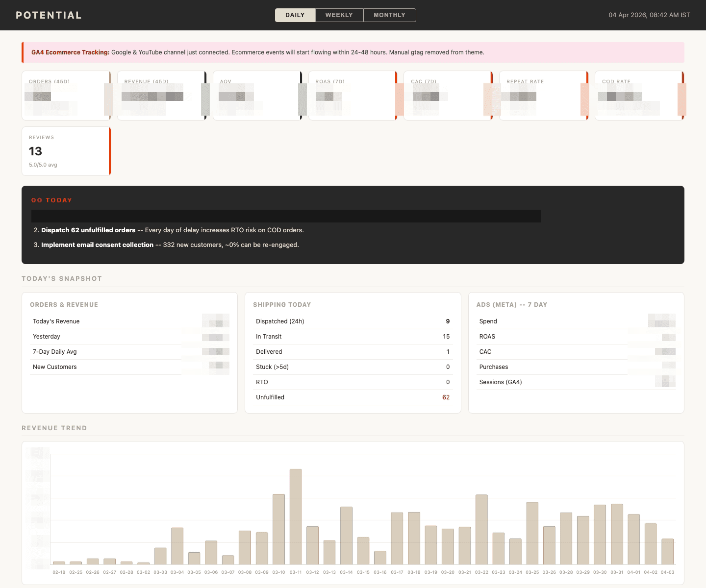Viewport: 706px width, 588px height.
Task: Click the revenue bar for 03-11
Action: click(296, 517)
